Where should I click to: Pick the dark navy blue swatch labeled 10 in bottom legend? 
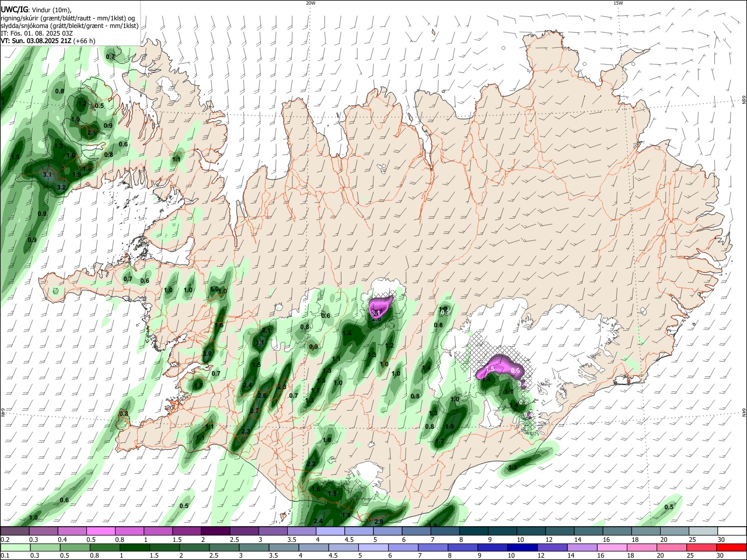522,547
